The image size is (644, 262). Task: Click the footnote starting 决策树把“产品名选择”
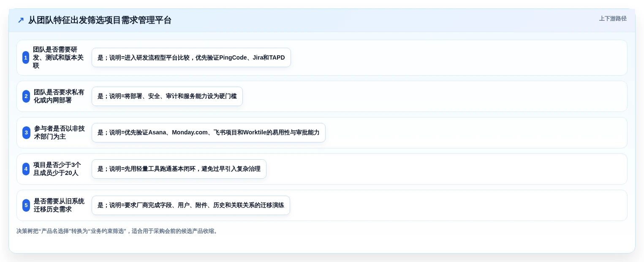[118, 231]
